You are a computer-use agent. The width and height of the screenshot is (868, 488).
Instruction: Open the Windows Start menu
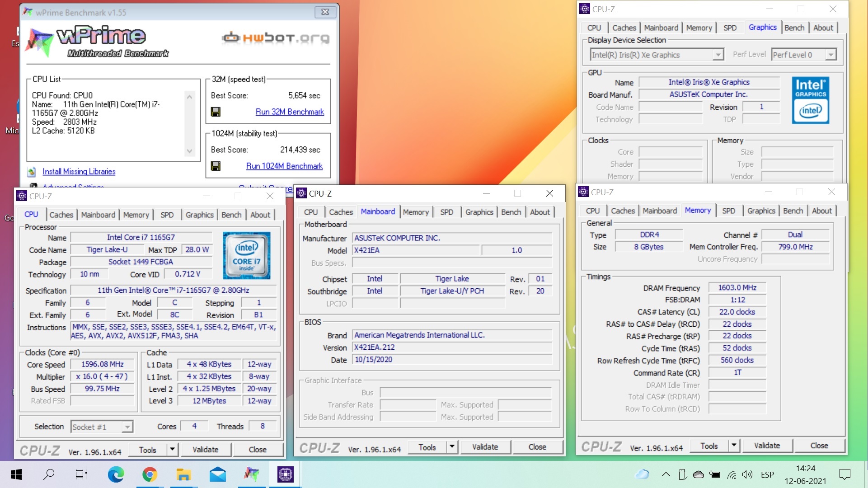click(x=16, y=474)
